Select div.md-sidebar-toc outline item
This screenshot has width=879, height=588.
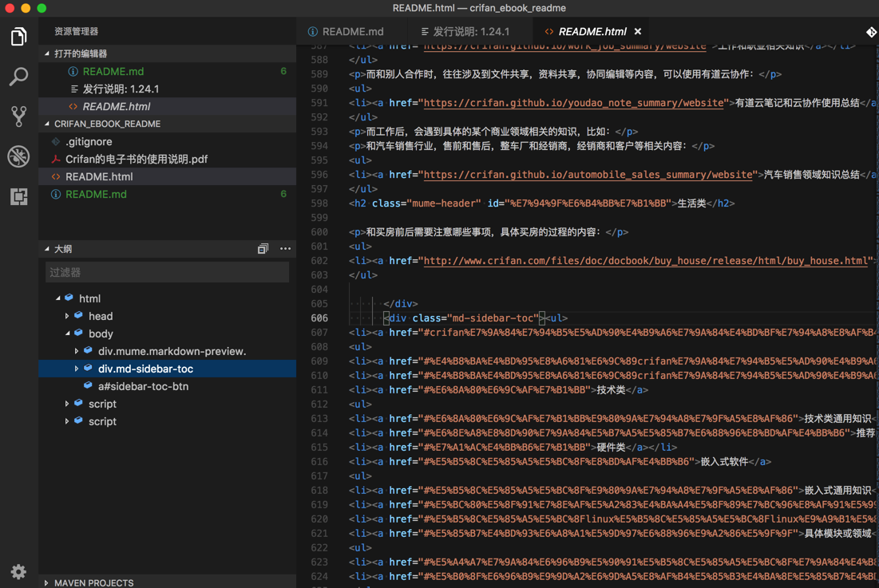(x=167, y=369)
